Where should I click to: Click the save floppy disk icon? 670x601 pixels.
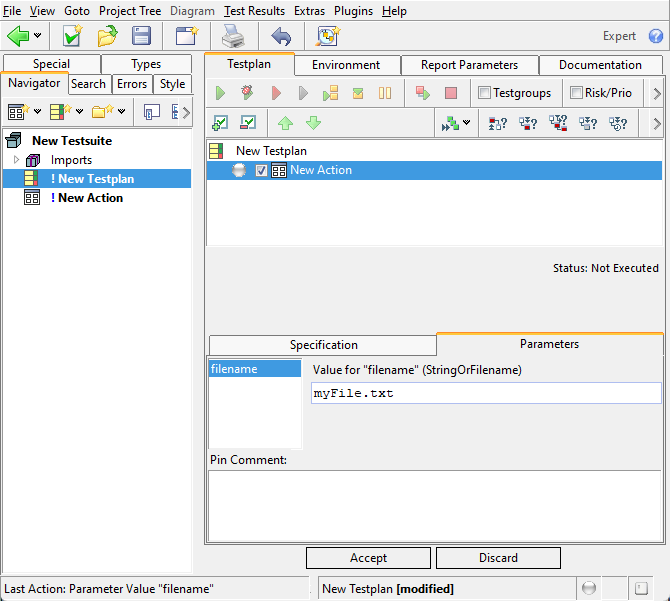click(x=141, y=36)
